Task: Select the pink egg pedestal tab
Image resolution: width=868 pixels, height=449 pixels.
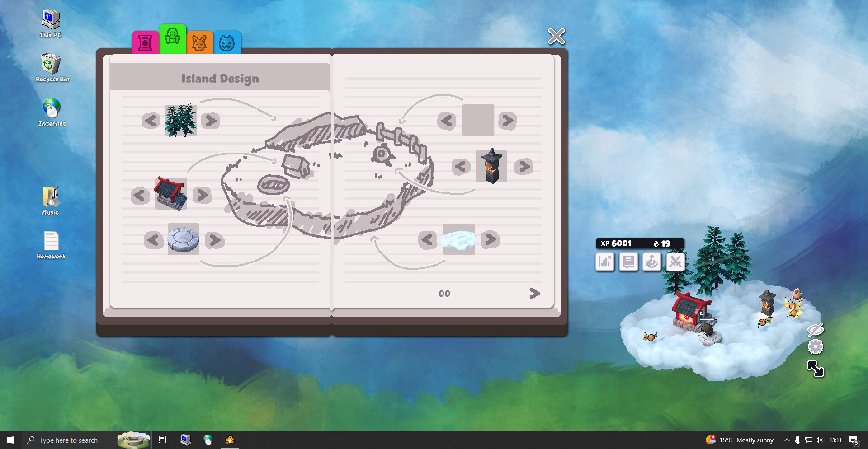Action: coord(145,43)
